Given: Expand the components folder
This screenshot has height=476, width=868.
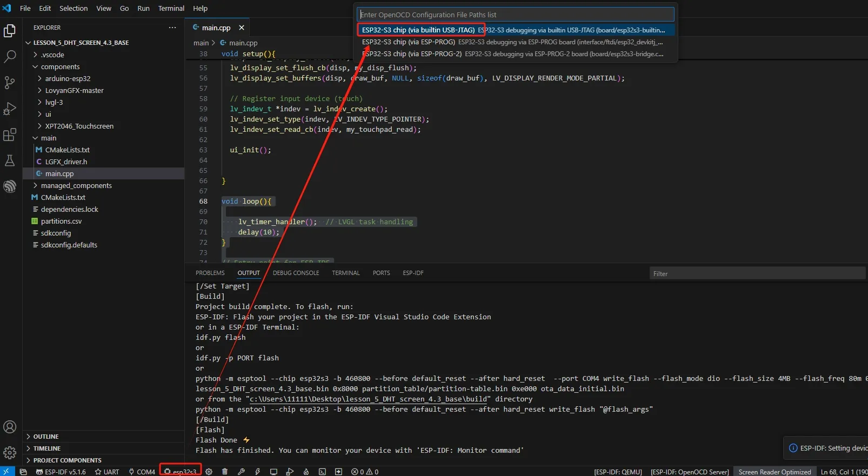Looking at the screenshot, I should pos(60,66).
